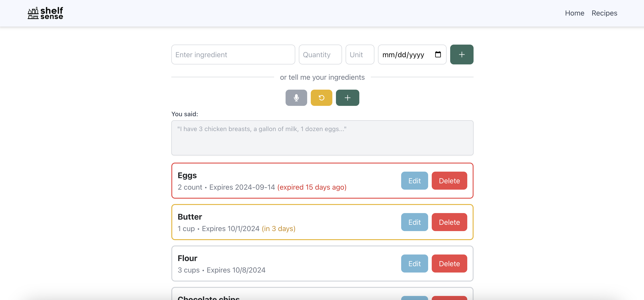Focus the Enter ingredient field
Screen dimensions: 644x300
(x=233, y=55)
